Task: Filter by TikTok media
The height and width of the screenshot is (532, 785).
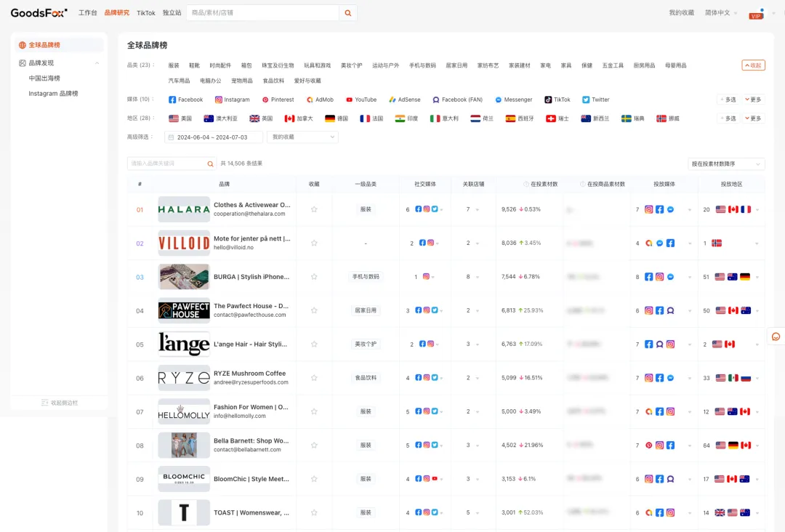Action: (x=557, y=100)
